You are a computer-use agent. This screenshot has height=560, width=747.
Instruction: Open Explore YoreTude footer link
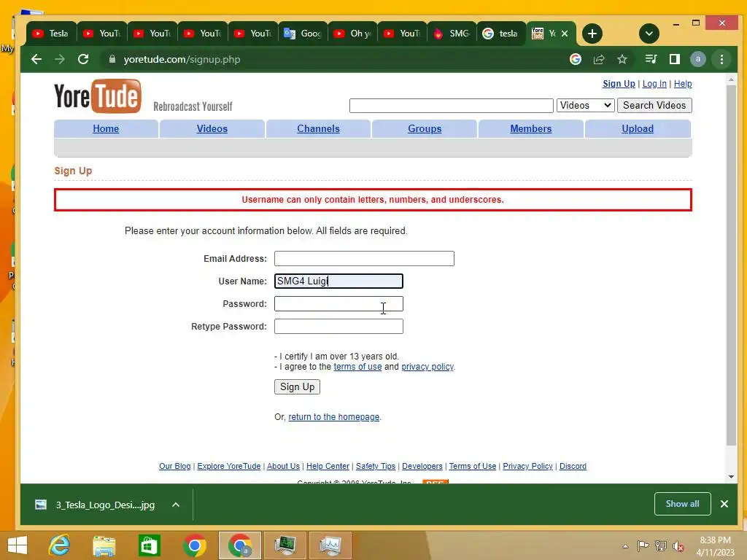pos(228,466)
